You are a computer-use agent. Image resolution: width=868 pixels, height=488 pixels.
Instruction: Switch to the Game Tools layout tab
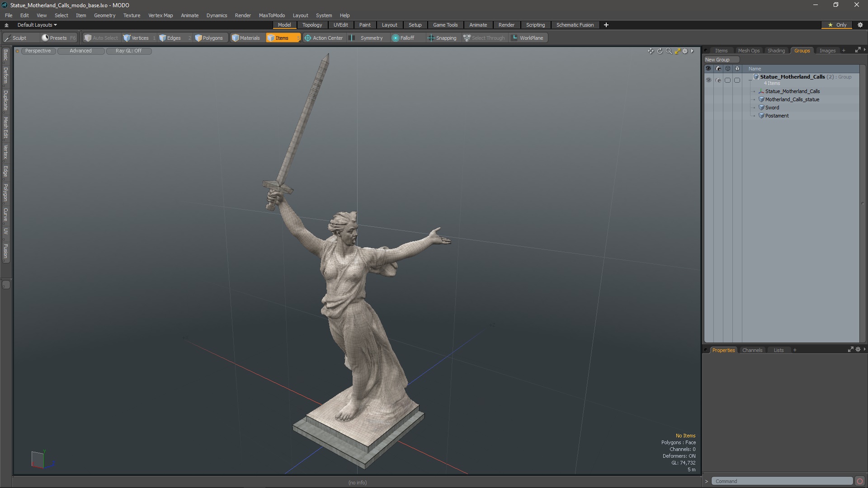[x=445, y=25]
